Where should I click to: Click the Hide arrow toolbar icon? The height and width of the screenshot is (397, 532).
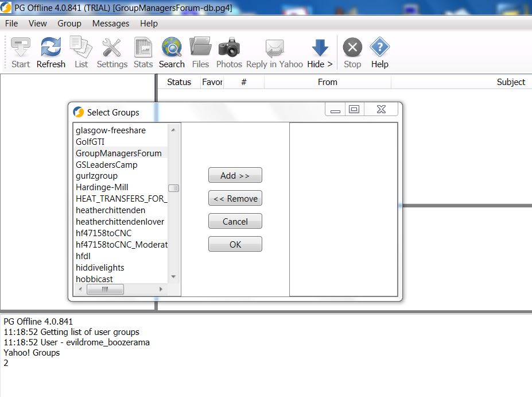320,48
